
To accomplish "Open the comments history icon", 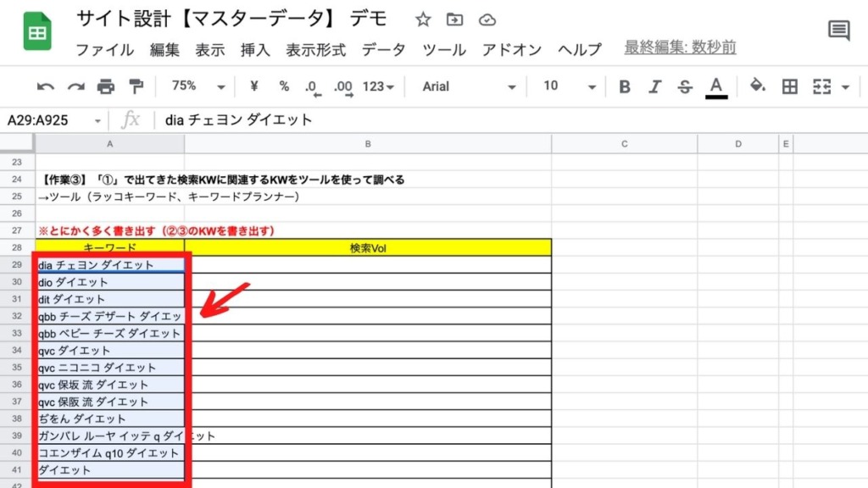I will tap(838, 30).
